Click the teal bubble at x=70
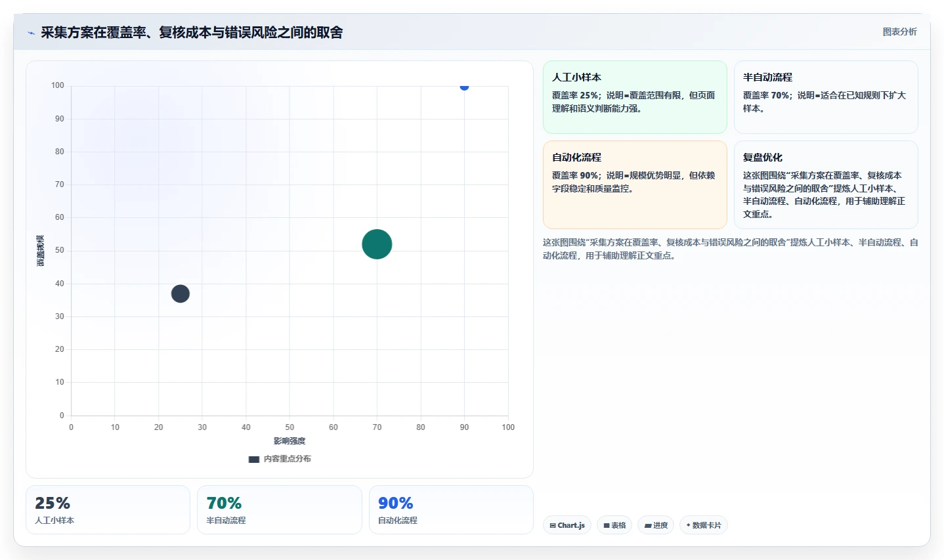This screenshot has height=560, width=944. [377, 244]
